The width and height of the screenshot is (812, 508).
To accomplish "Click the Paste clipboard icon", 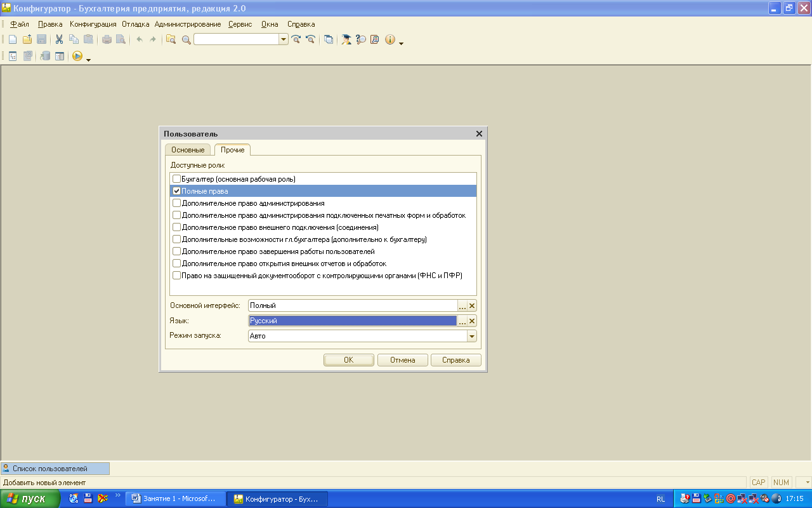I will [x=88, y=39].
